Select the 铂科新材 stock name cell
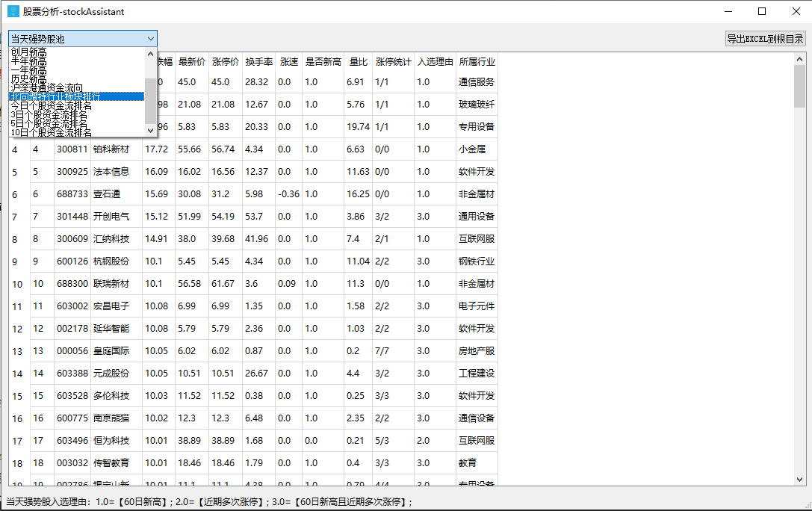812x511 pixels. coord(111,149)
